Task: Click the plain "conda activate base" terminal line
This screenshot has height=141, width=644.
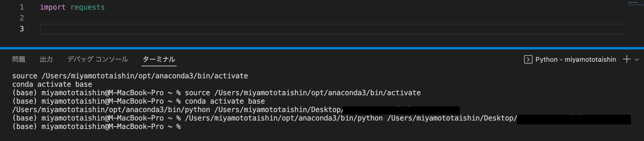Action: 52,84
